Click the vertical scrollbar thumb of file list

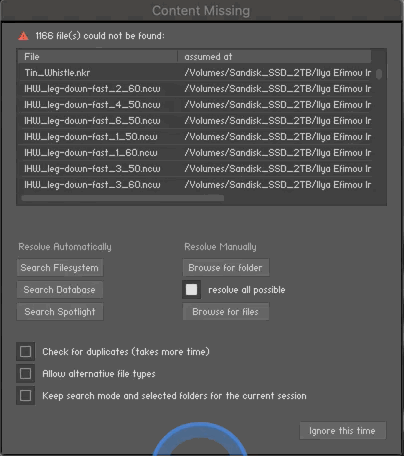pos(379,74)
